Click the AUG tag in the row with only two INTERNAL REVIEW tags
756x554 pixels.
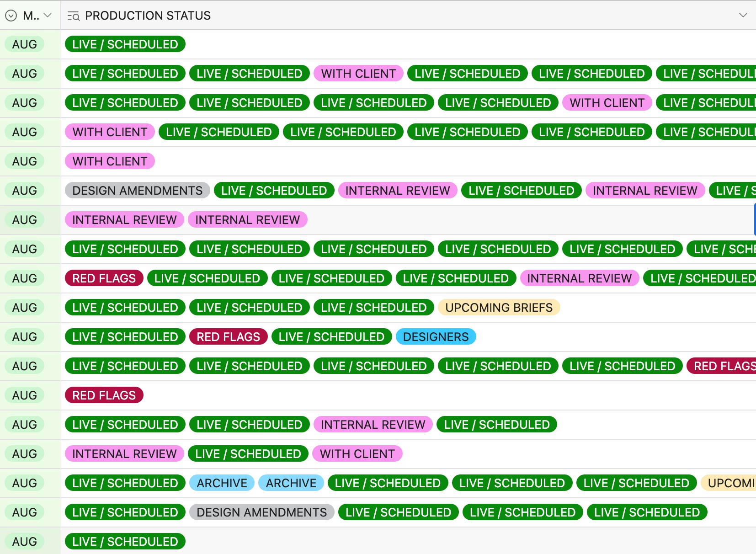click(x=25, y=220)
